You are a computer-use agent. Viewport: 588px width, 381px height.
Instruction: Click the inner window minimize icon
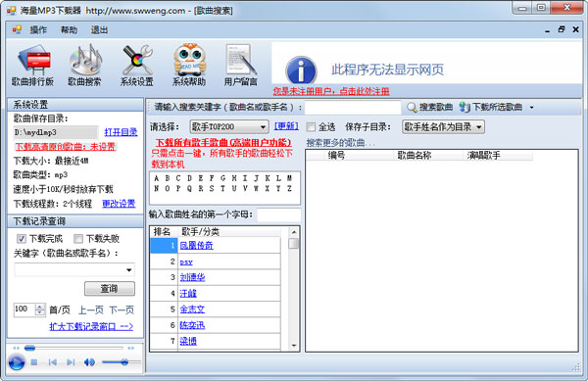[548, 30]
